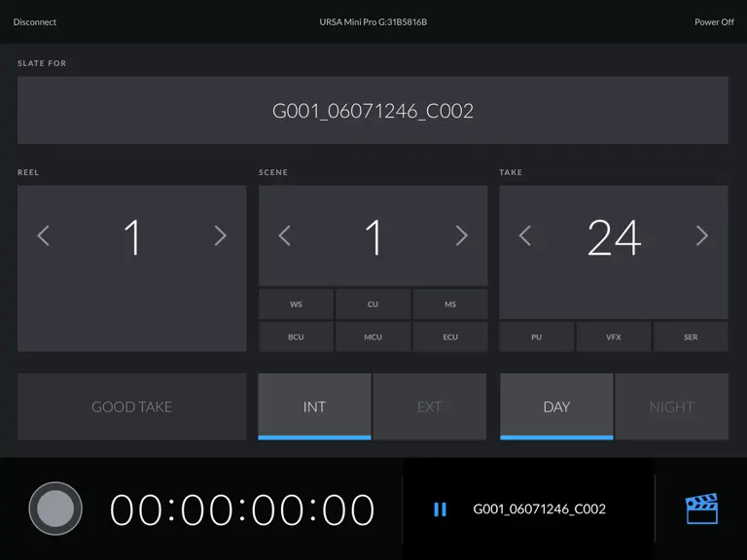The height and width of the screenshot is (560, 747).
Task: Toggle the ECU shot type
Action: [x=450, y=336]
